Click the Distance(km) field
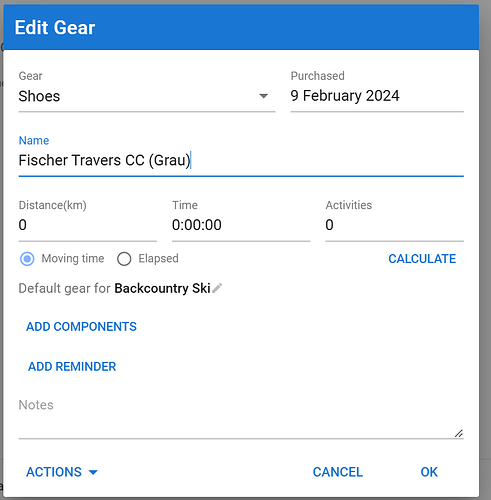Image resolution: width=491 pixels, height=500 pixels. pyautogui.click(x=88, y=225)
